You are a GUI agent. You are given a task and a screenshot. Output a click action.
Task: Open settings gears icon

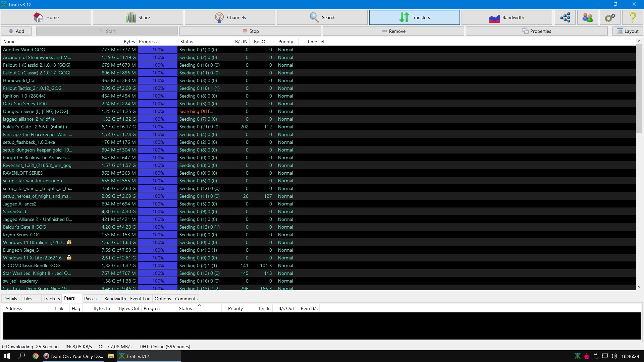point(610,17)
